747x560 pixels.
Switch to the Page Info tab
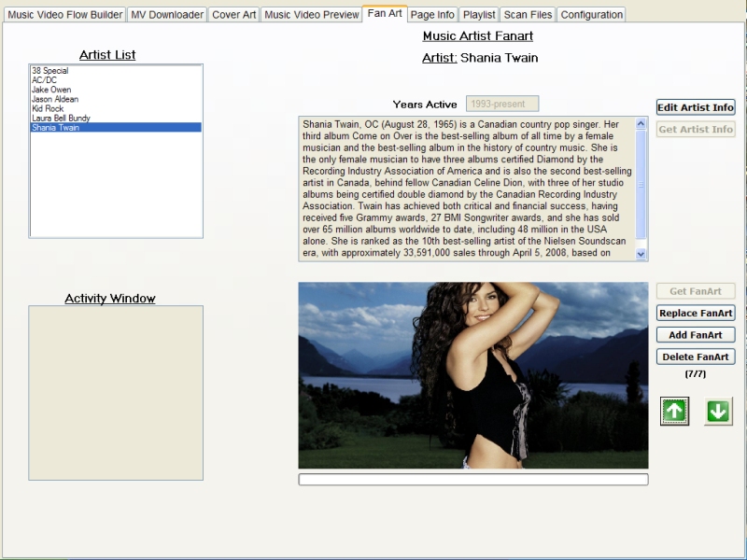432,15
